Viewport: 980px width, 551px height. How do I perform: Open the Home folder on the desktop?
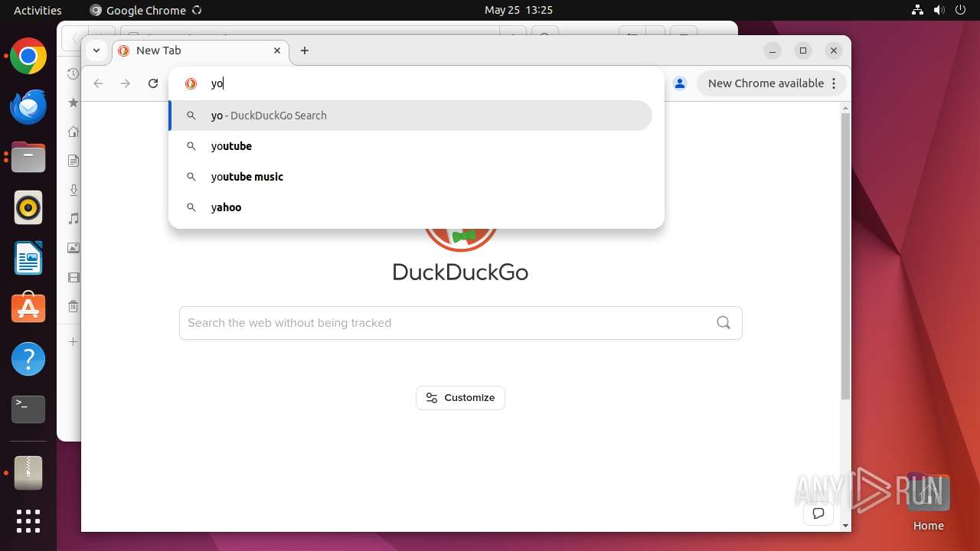point(928,503)
